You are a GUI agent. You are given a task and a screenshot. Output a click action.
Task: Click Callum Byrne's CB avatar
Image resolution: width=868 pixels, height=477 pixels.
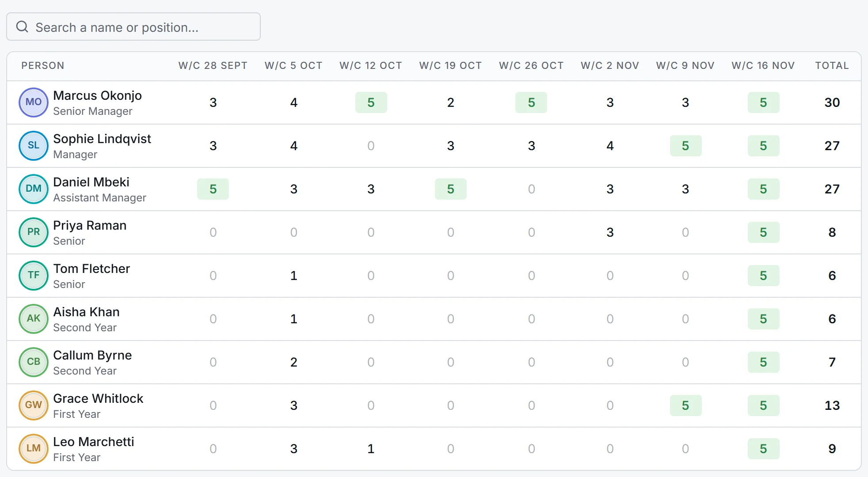(34, 362)
